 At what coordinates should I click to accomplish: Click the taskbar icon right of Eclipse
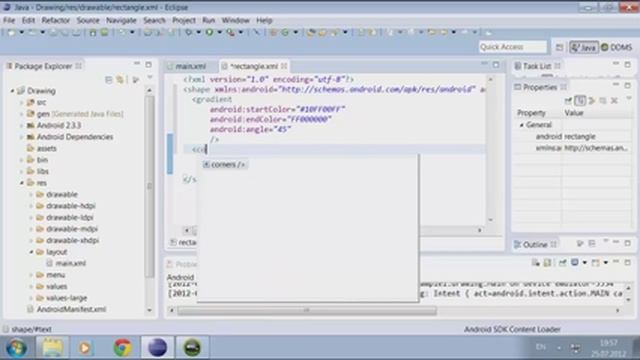coord(192,348)
